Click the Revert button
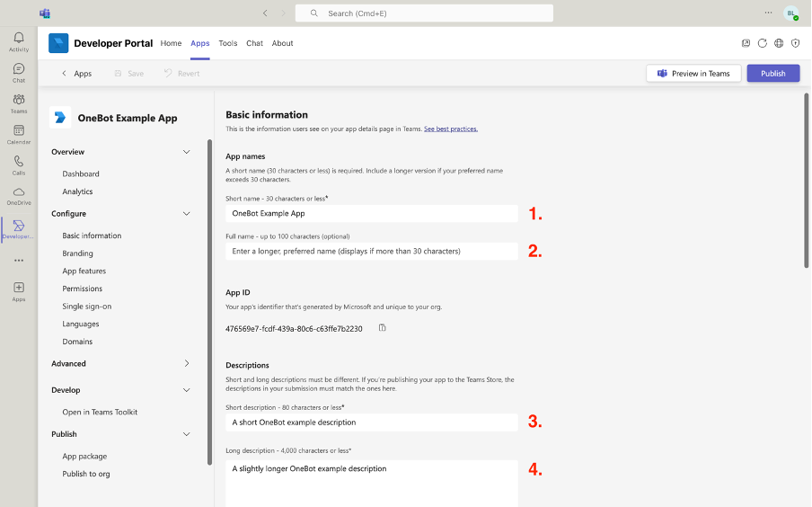The height and width of the screenshot is (507, 812). (181, 74)
